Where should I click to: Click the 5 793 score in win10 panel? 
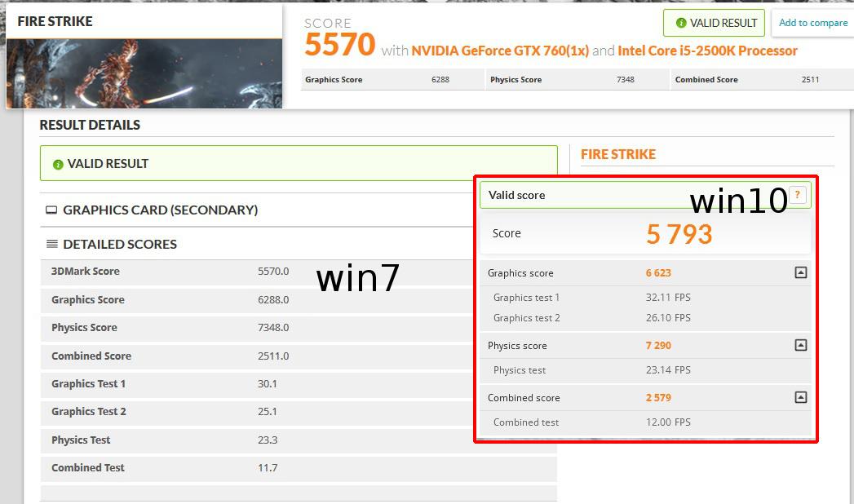679,235
